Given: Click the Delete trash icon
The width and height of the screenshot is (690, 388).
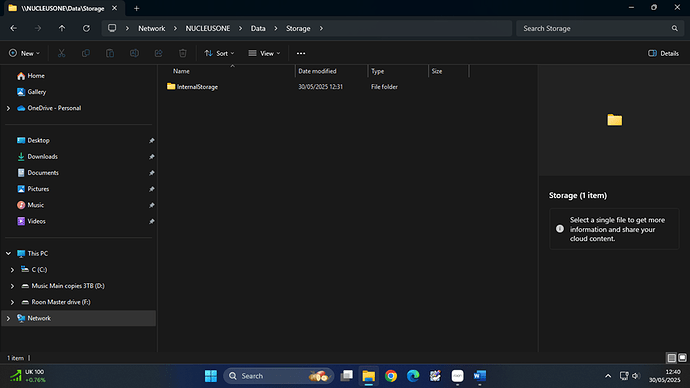Looking at the screenshot, I should 183,53.
